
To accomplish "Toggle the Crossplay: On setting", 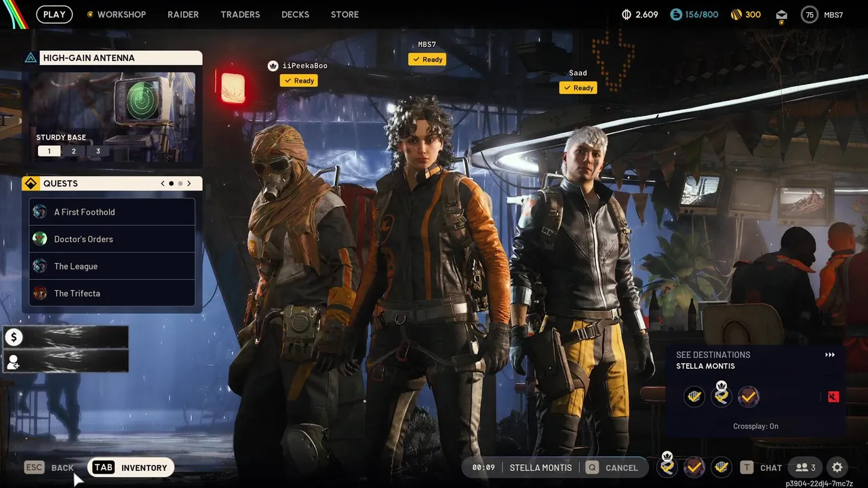I will point(755,426).
